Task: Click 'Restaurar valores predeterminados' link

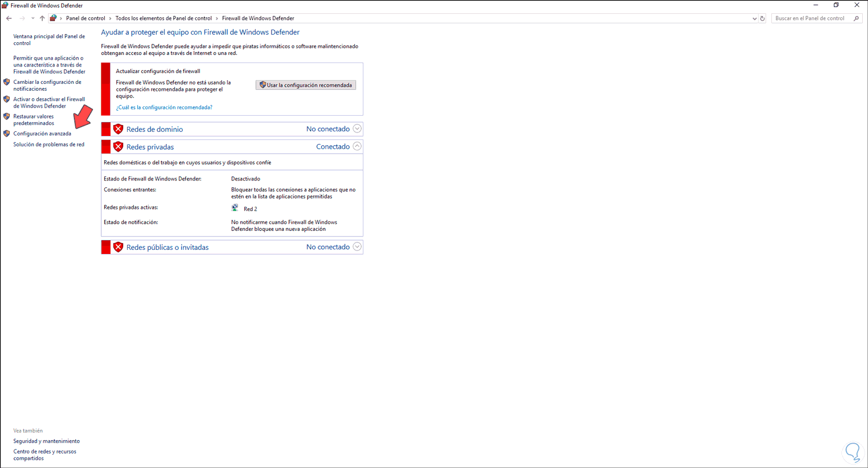Action: (34, 120)
